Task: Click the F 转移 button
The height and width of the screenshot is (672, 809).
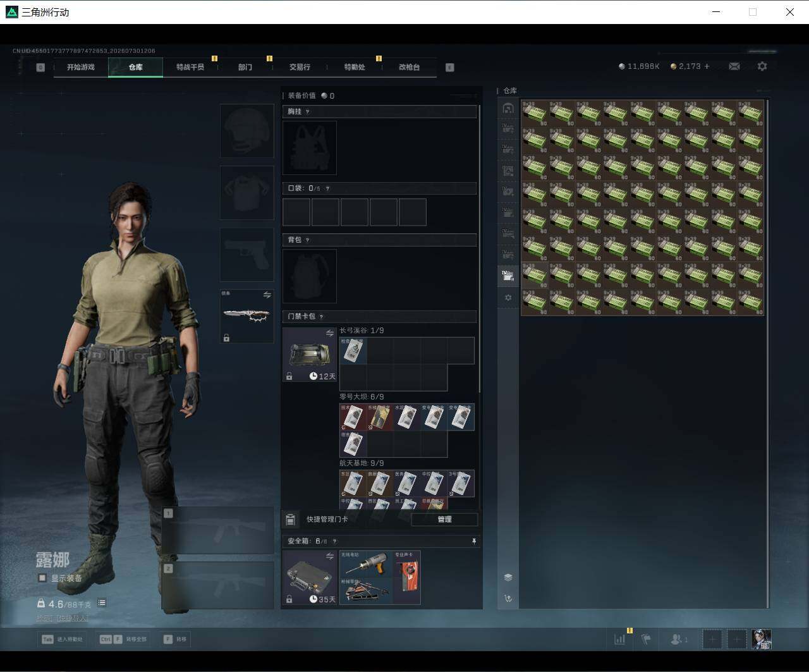Action: (x=175, y=639)
